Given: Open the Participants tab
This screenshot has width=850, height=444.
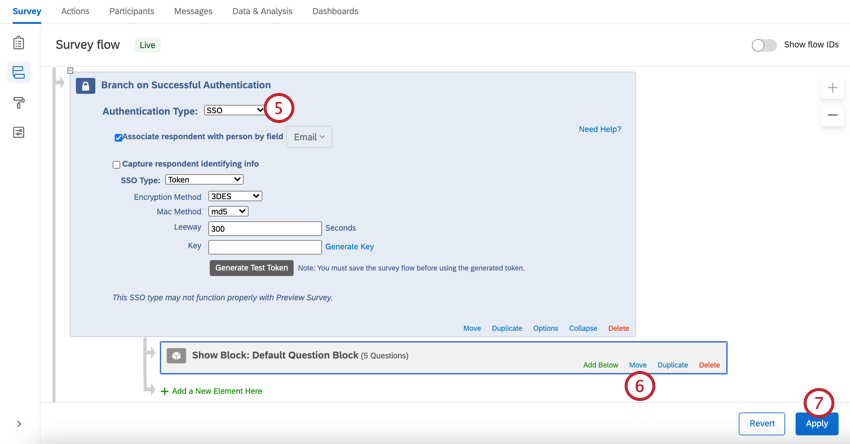Looking at the screenshot, I should pyautogui.click(x=132, y=11).
